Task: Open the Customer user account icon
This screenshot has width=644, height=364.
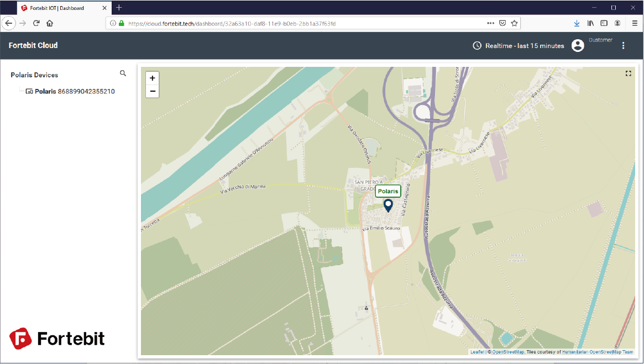Action: point(578,45)
